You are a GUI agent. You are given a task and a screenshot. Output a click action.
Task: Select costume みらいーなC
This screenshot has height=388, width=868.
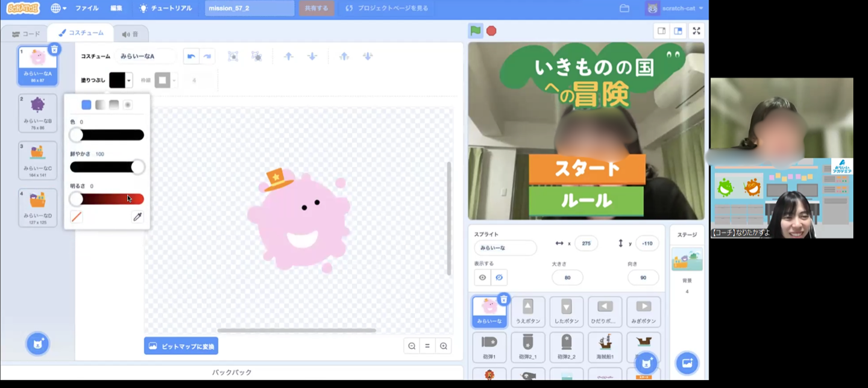(x=37, y=160)
